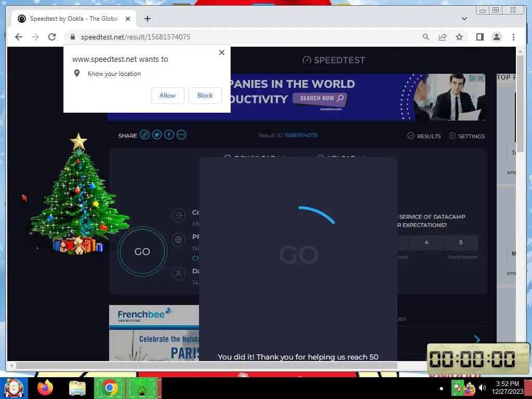Click the address bar URL
532x399 pixels.
click(136, 37)
